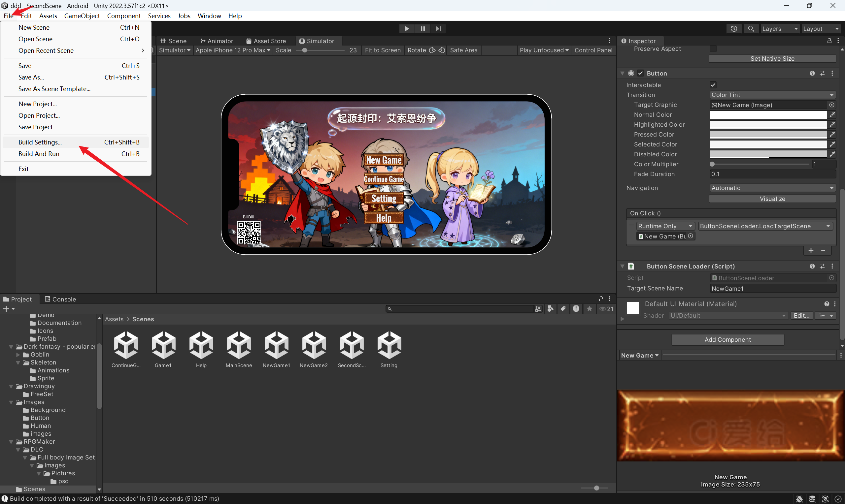
Task: Click Search by Type icon in Project
Action: [551, 308]
